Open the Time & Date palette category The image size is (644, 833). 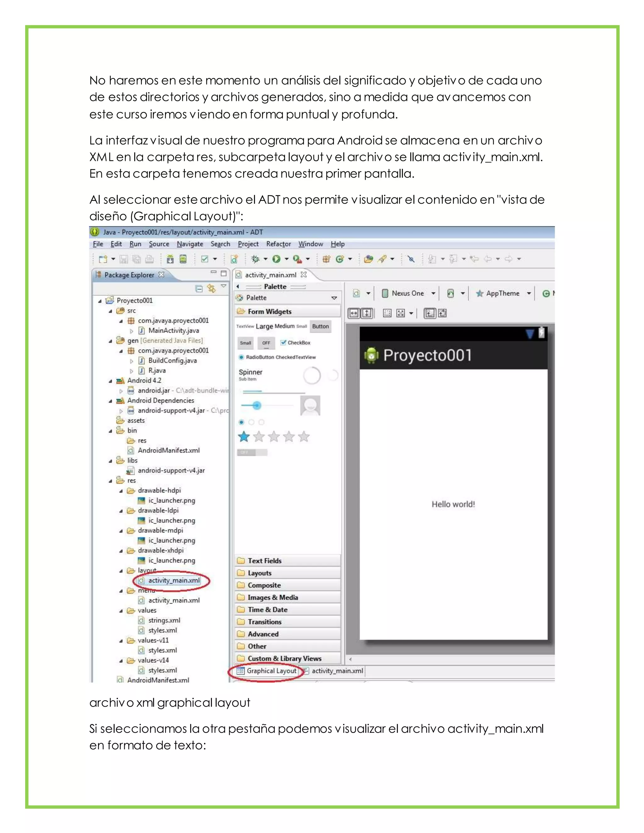(x=287, y=610)
